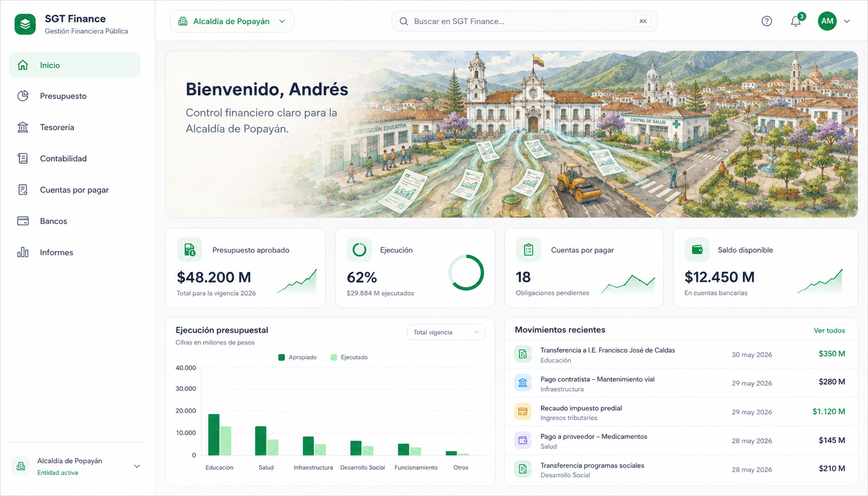This screenshot has width=868, height=496.
Task: Go to Inicio in sidebar
Action: tap(75, 65)
